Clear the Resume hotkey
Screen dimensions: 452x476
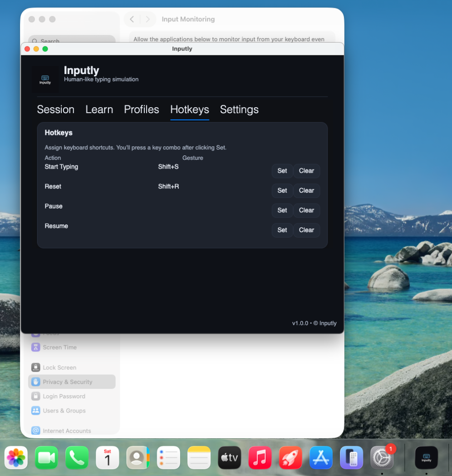coord(306,230)
